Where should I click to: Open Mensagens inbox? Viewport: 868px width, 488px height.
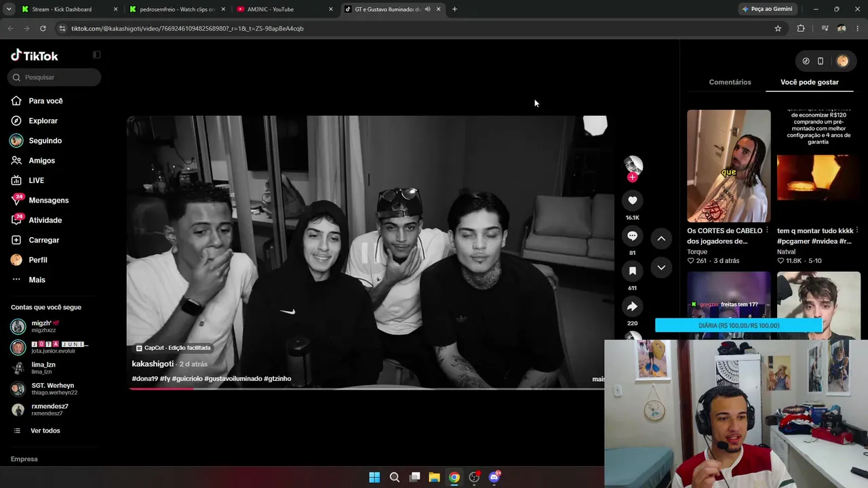click(x=48, y=201)
